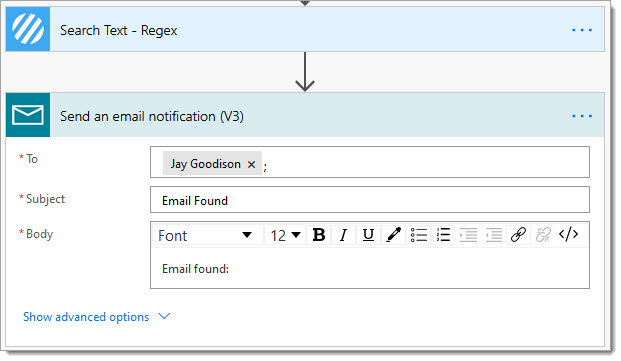This screenshot has height=361, width=621.
Task: Open Search Text - Regex options menu
Action: coord(582,30)
